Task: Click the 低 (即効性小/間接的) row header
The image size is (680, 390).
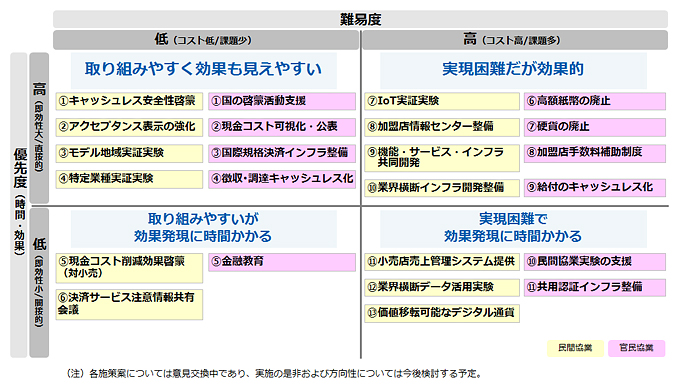Action: (x=39, y=283)
